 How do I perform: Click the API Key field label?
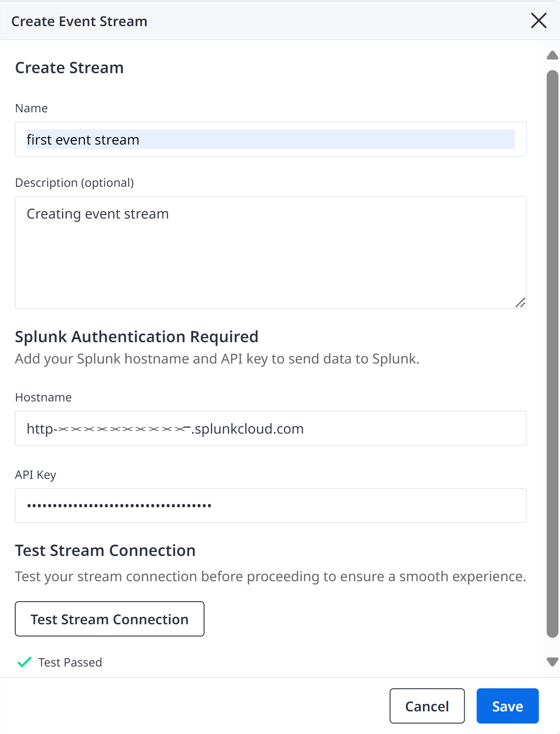click(36, 475)
